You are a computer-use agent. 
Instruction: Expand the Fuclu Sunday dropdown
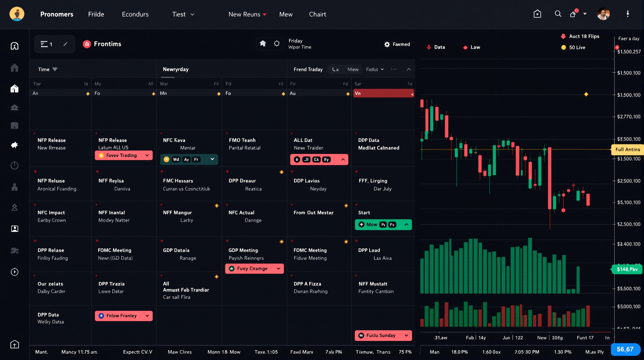(406, 335)
